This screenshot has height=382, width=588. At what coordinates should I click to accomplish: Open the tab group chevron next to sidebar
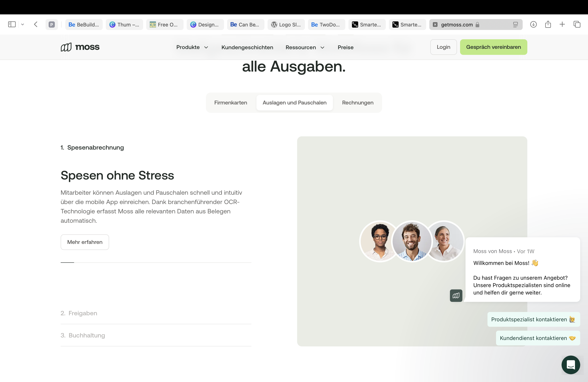(x=23, y=25)
